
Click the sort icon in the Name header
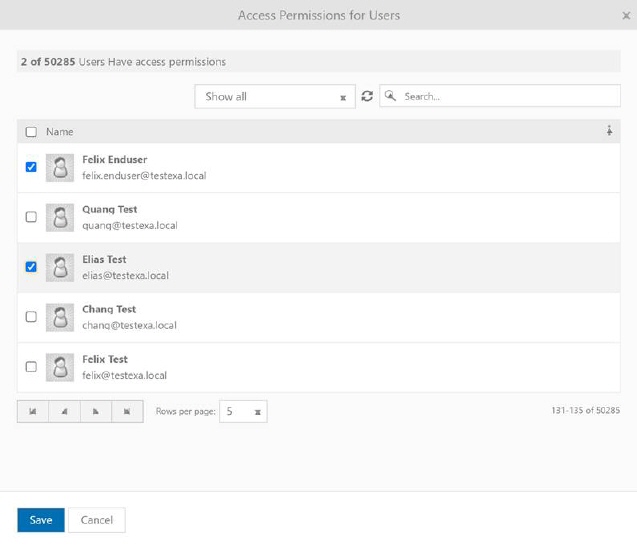pos(609,132)
